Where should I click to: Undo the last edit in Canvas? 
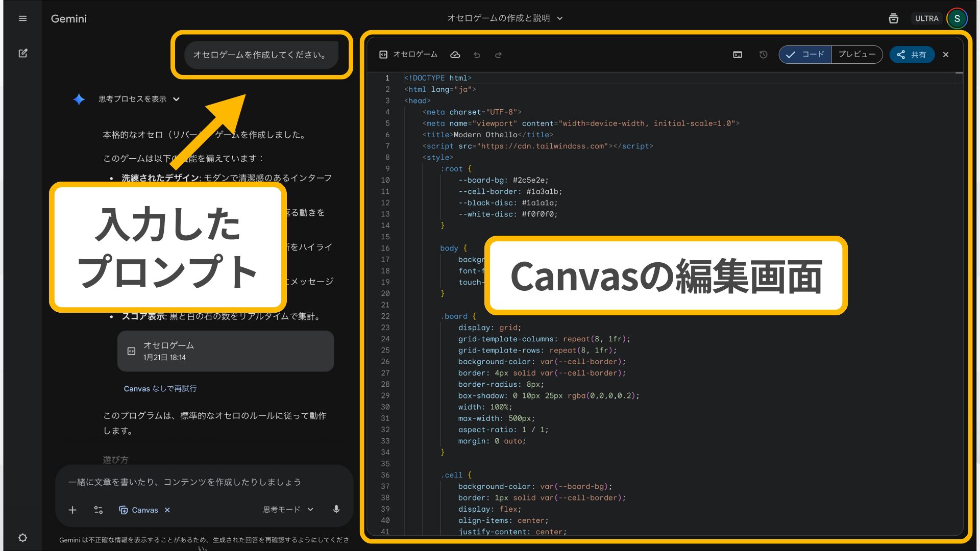tap(477, 55)
